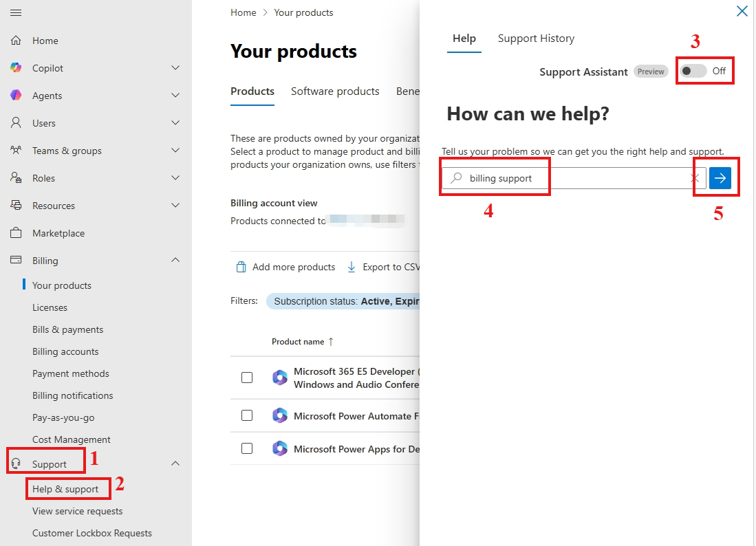Expand the Agents section chevron

click(175, 96)
